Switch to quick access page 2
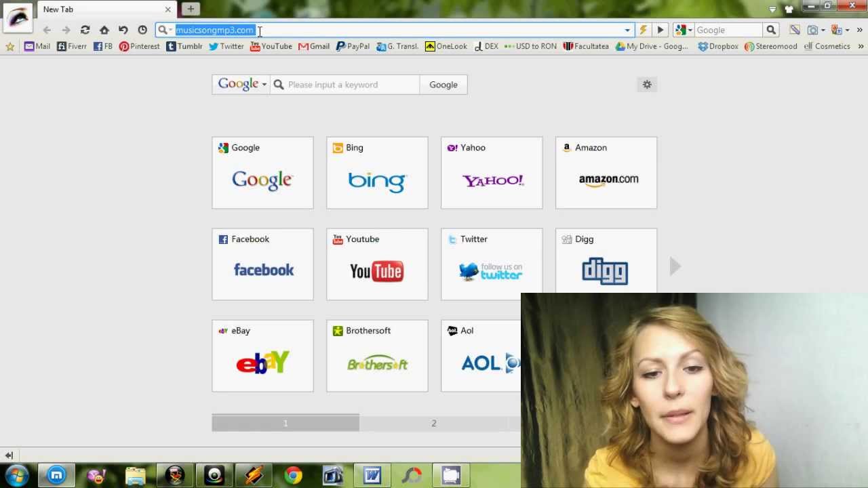 434,423
